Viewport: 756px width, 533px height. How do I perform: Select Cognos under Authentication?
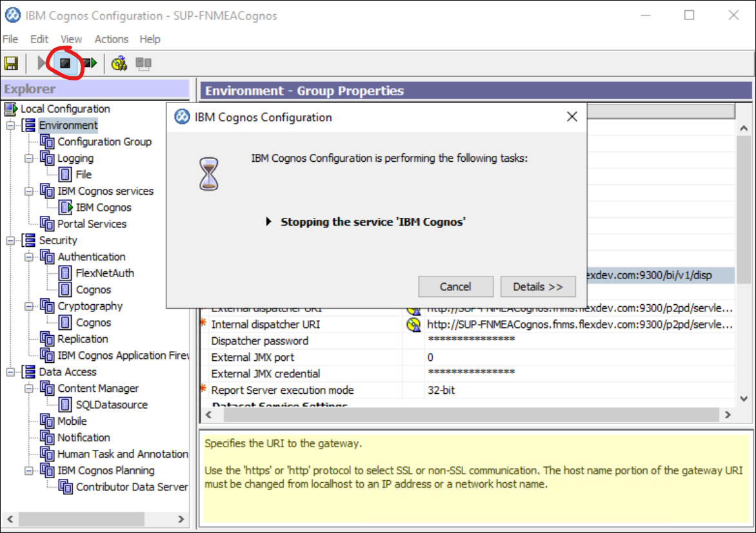[x=94, y=289]
